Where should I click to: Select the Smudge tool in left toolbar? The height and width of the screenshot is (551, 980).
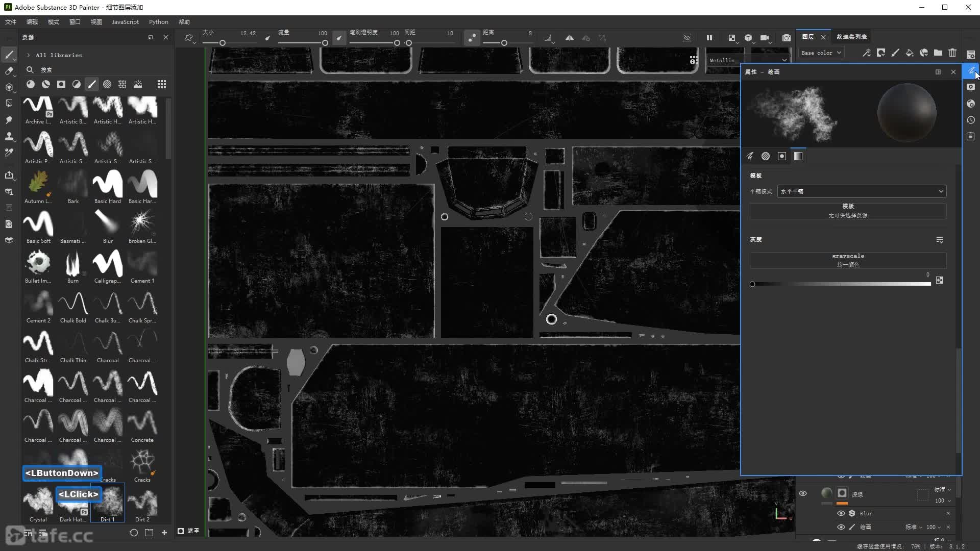(9, 120)
